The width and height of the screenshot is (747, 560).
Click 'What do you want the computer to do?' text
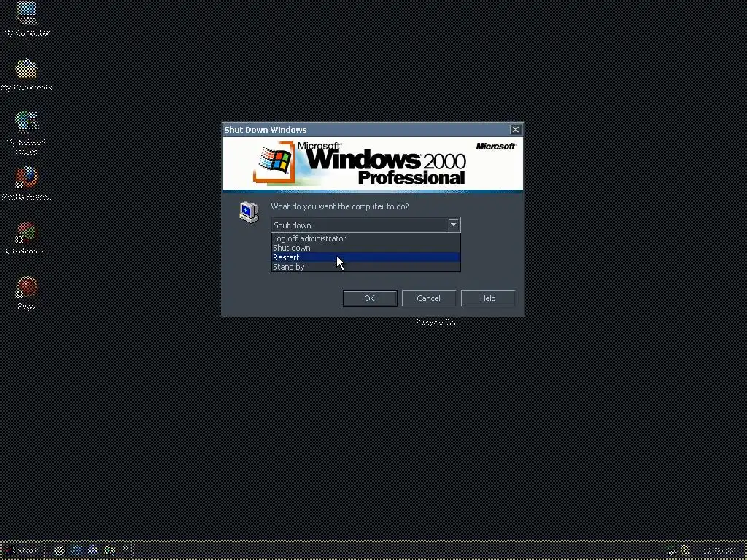(340, 206)
